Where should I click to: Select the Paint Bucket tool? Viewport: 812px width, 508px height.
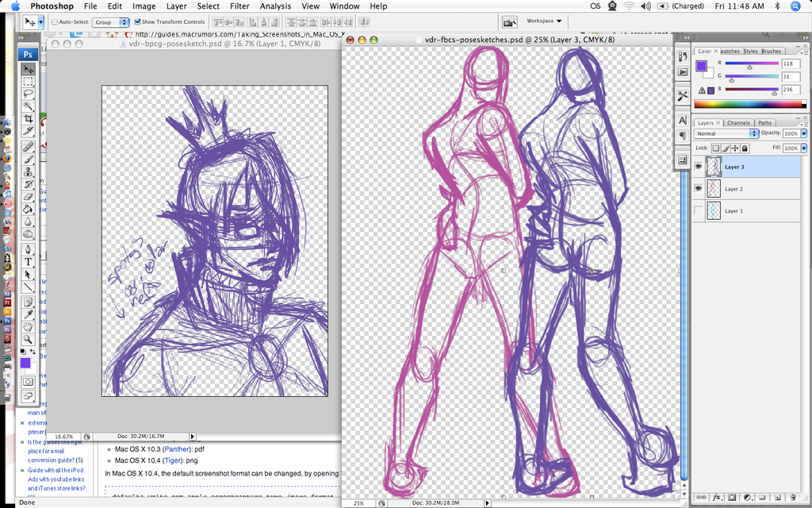coord(28,210)
